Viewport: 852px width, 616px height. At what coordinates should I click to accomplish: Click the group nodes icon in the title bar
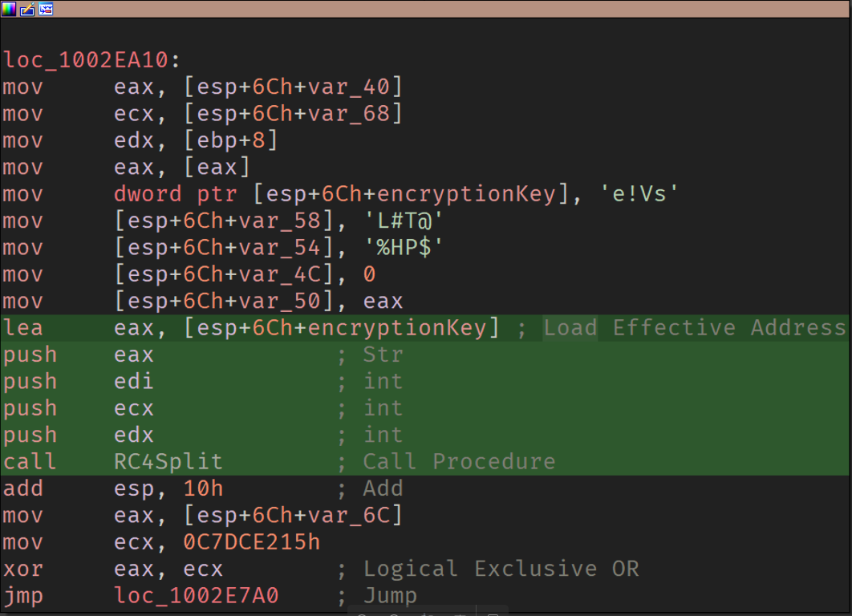pos(46,9)
